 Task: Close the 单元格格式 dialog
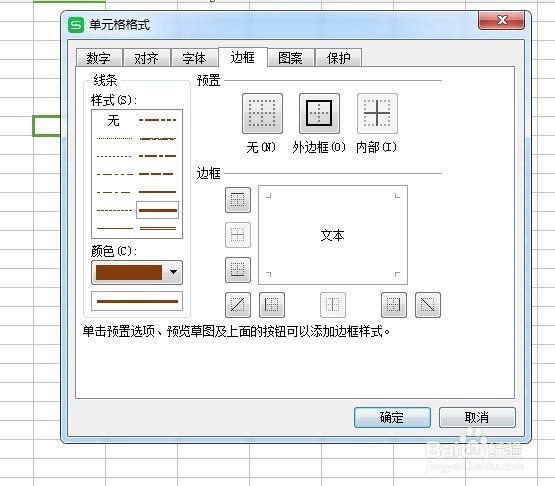(x=501, y=20)
